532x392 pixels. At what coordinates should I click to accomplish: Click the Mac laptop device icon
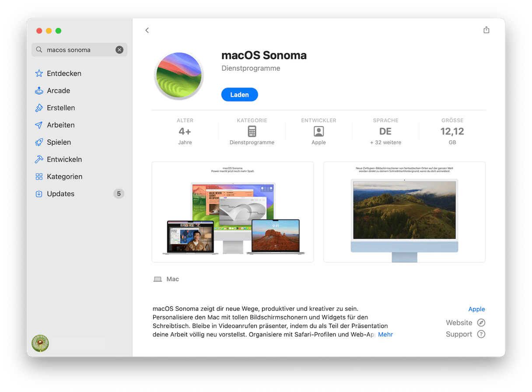coord(157,279)
